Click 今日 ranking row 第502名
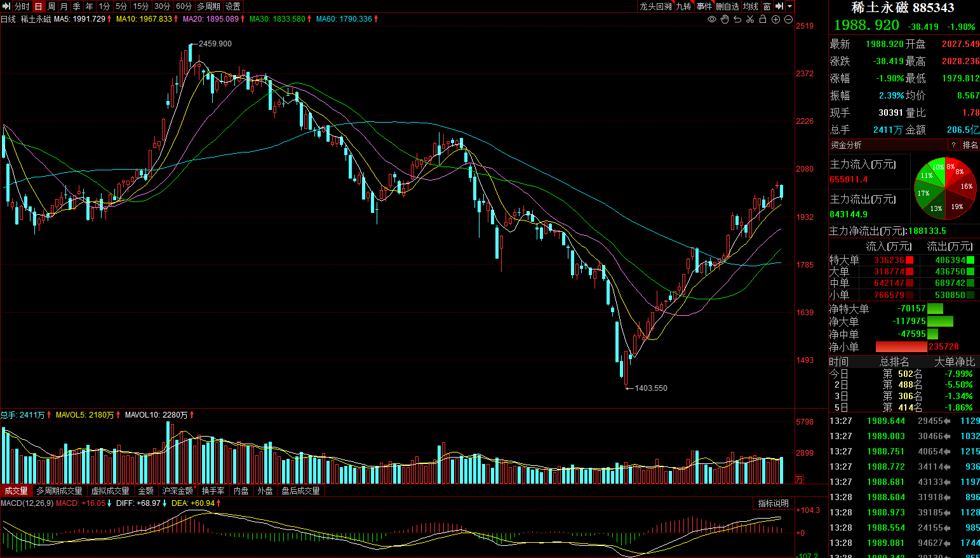980x558 pixels. tap(903, 374)
